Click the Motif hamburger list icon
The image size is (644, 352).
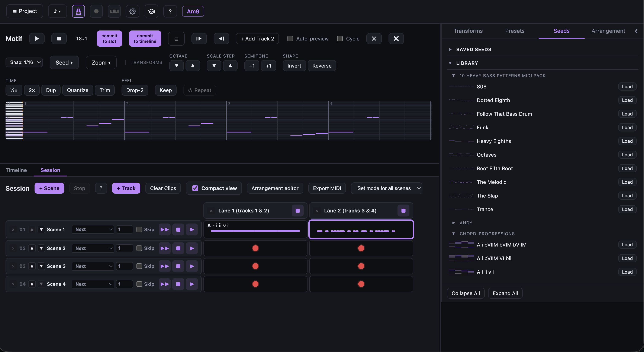point(176,39)
